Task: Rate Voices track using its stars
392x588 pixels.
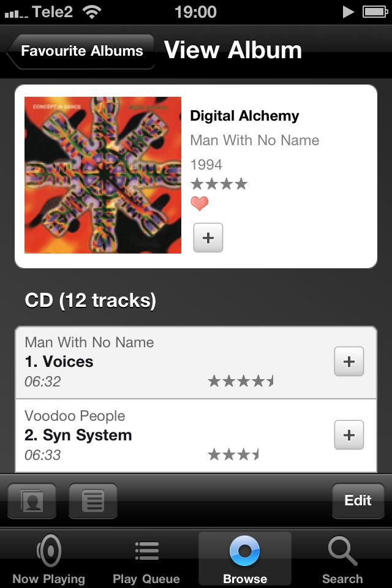Action: 241,381
